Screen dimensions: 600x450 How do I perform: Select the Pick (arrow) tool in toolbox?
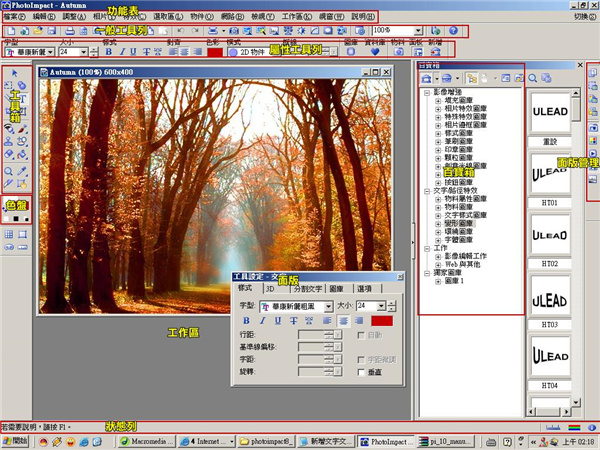[15, 73]
